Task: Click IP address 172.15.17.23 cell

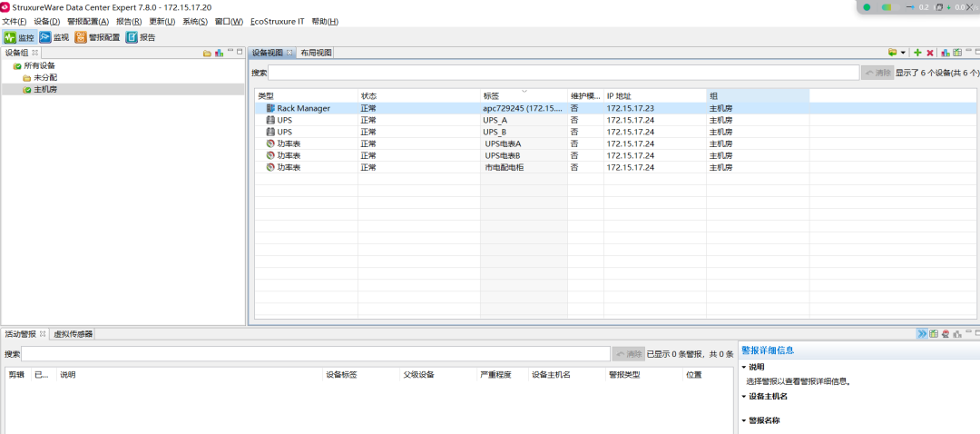Action: click(630, 108)
